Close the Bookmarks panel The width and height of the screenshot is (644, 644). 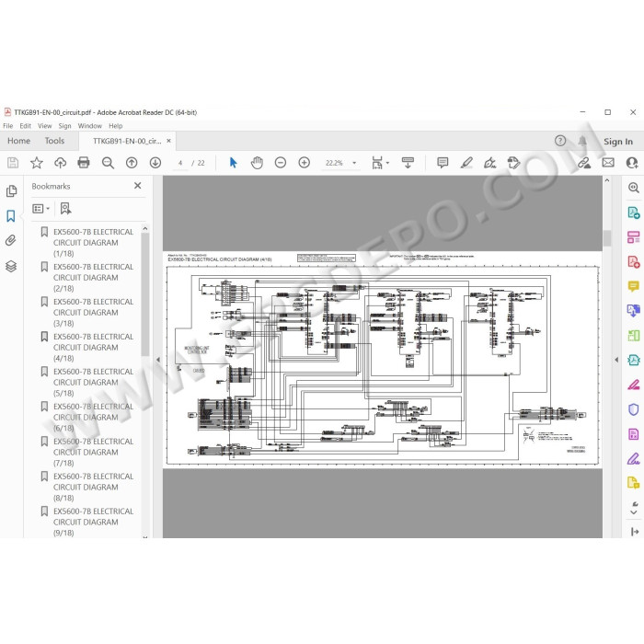point(138,186)
